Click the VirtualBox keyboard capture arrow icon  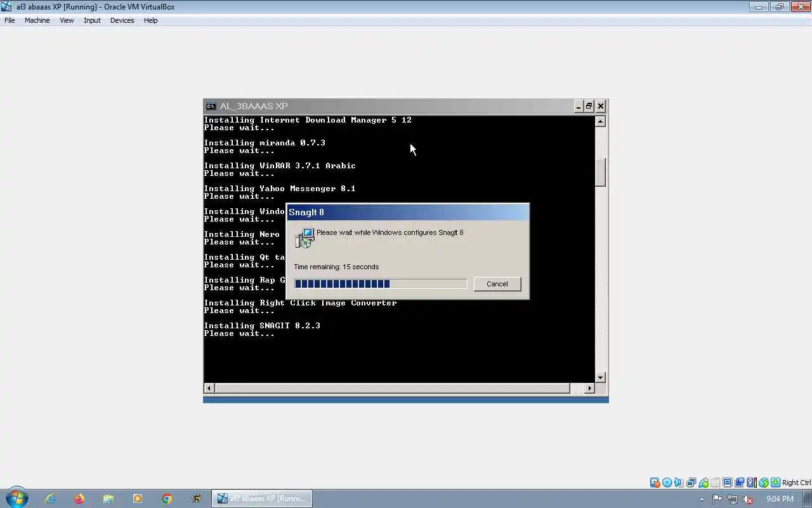pyautogui.click(x=776, y=483)
